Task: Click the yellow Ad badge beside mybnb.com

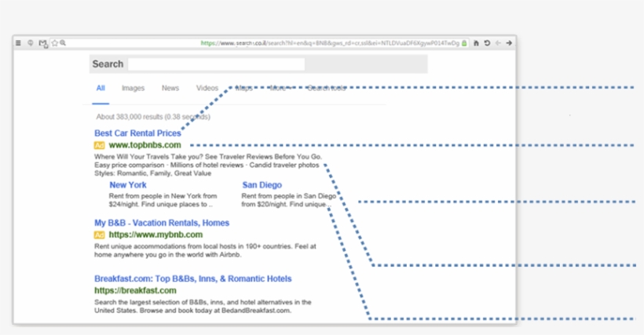Action: tap(100, 235)
